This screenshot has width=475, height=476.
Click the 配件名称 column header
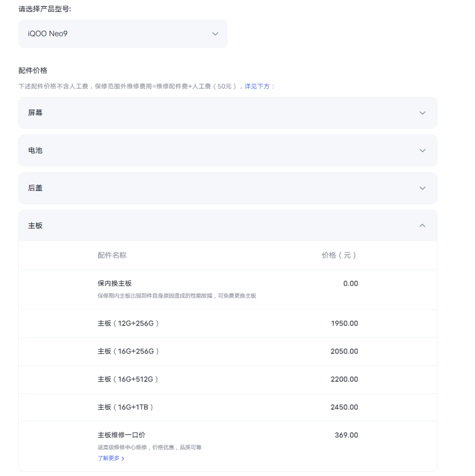click(x=112, y=255)
